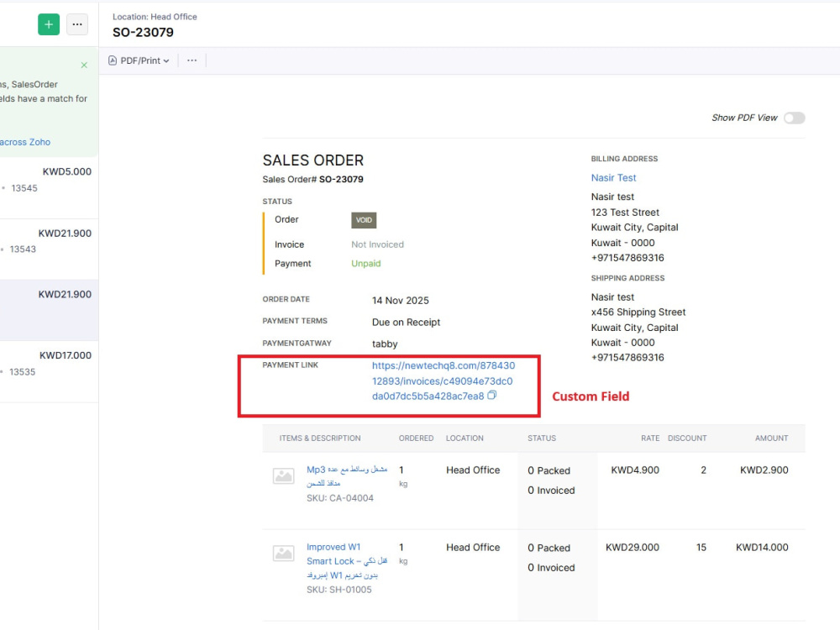Click the 'ORDERED' column header
The height and width of the screenshot is (630, 840).
click(417, 438)
